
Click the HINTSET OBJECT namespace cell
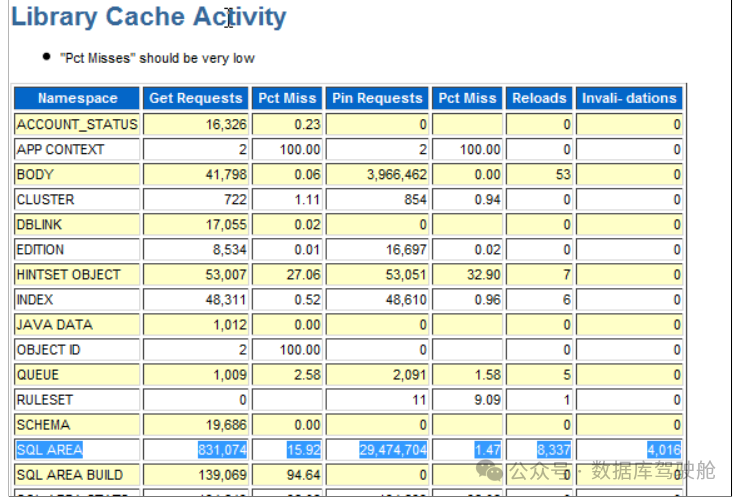(x=77, y=275)
